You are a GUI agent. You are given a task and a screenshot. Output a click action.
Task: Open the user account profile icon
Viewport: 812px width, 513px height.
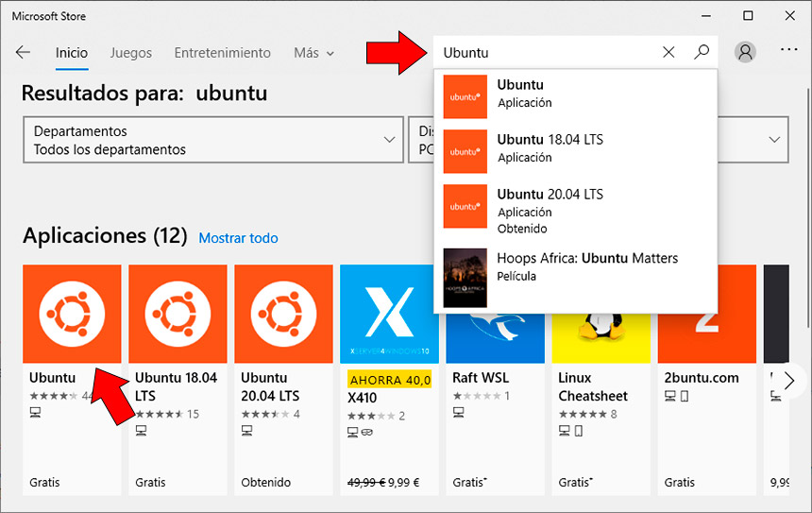point(745,52)
